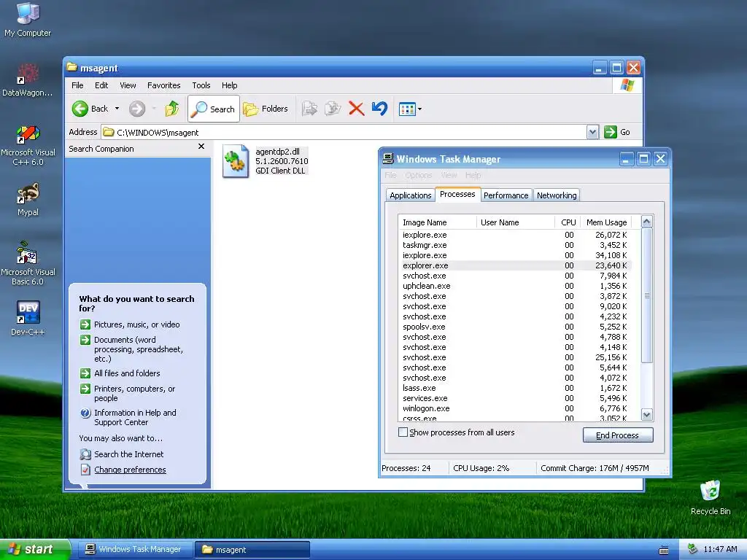This screenshot has width=747, height=560.
Task: Click the Undo toolbar icon
Action: 379,109
